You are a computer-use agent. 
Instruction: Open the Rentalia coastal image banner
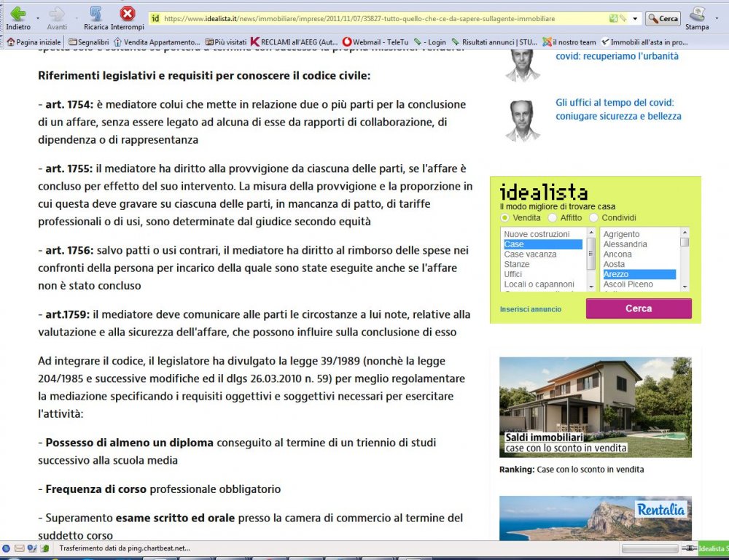coord(596,518)
